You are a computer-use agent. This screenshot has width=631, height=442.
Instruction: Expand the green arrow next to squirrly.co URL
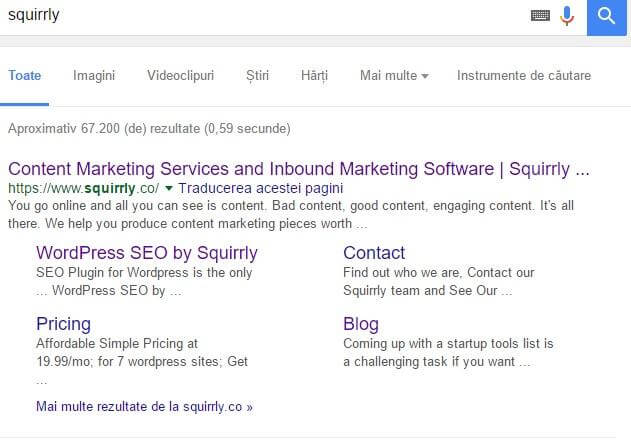point(169,188)
